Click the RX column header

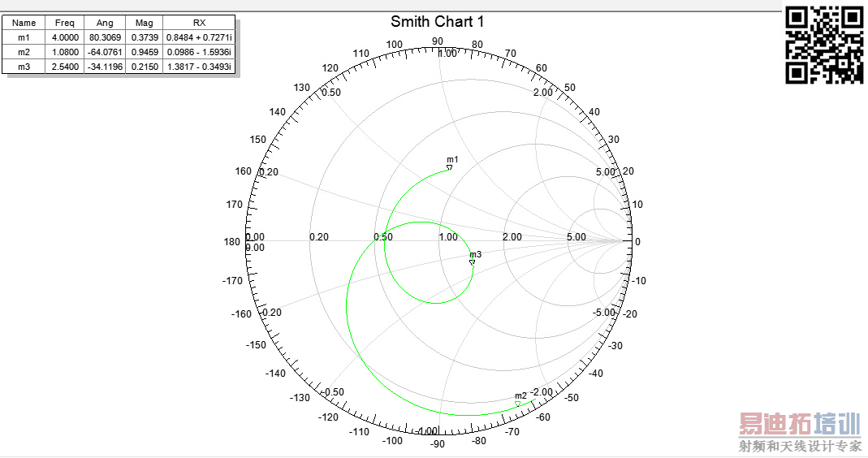click(199, 23)
